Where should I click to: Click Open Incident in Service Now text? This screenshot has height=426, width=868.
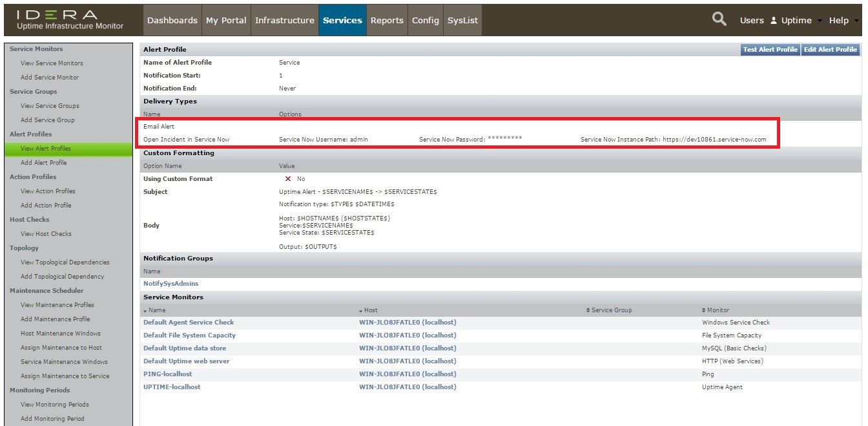[186, 140]
